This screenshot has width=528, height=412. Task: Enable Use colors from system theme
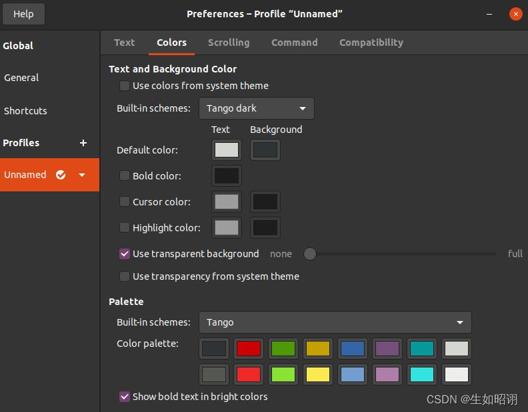(x=124, y=85)
